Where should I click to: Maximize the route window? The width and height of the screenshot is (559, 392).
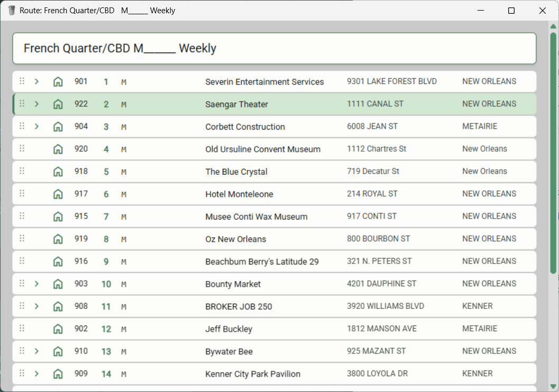coord(511,11)
